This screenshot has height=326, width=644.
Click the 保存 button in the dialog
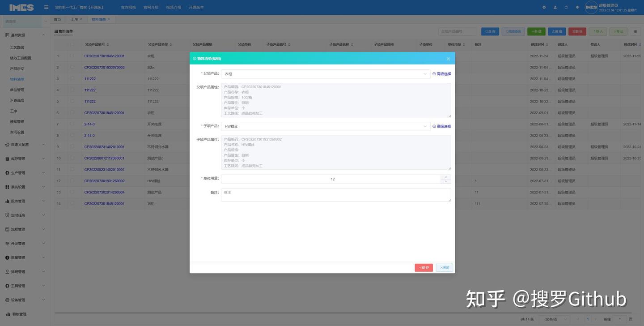point(423,267)
